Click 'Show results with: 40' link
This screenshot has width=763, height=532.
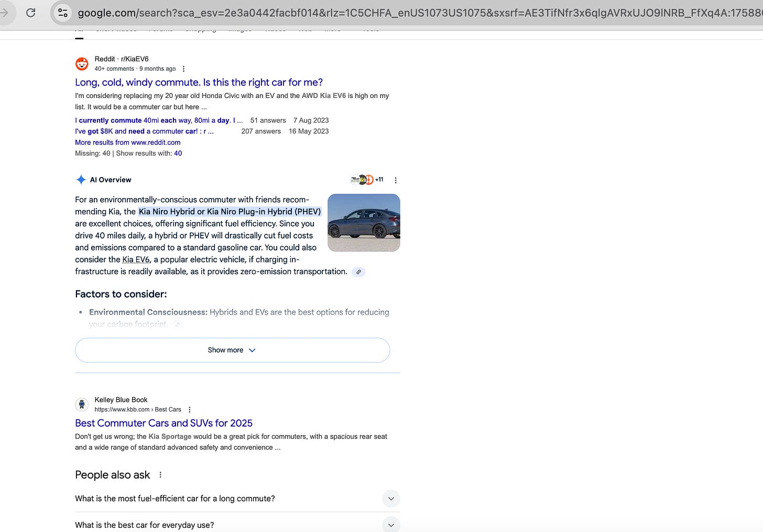[x=178, y=154]
